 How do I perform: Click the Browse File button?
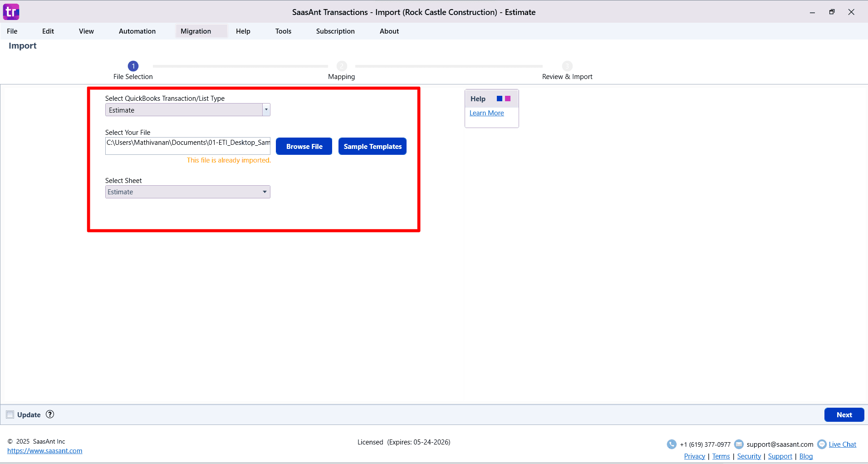(304, 146)
